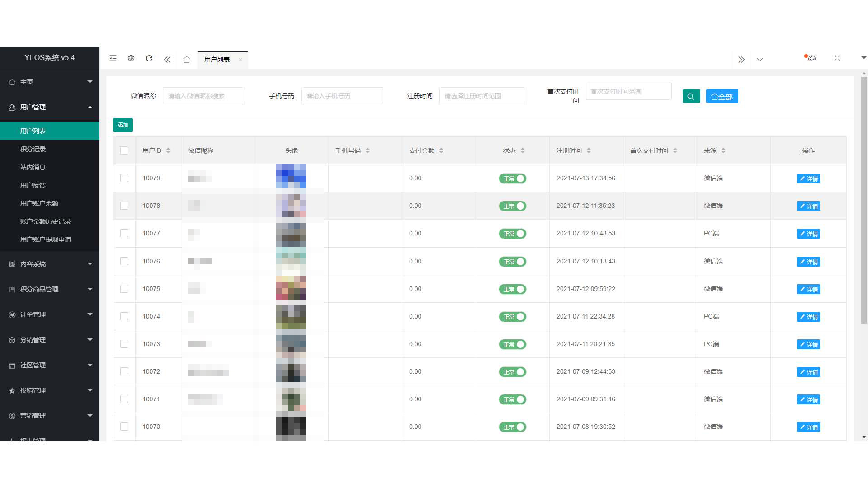Toggle 正常 status switch for user 10072
The height and width of the screenshot is (488, 868).
click(x=513, y=372)
